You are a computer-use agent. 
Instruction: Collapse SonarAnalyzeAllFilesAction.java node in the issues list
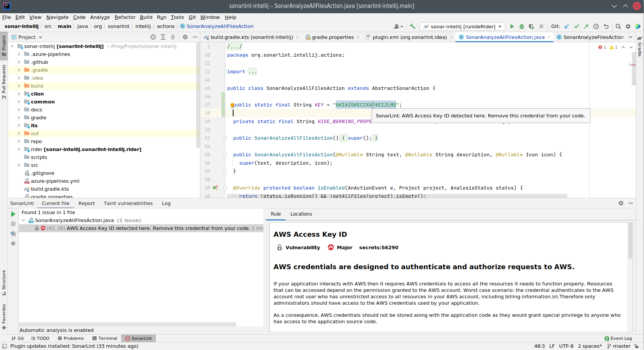pyautogui.click(x=23, y=220)
